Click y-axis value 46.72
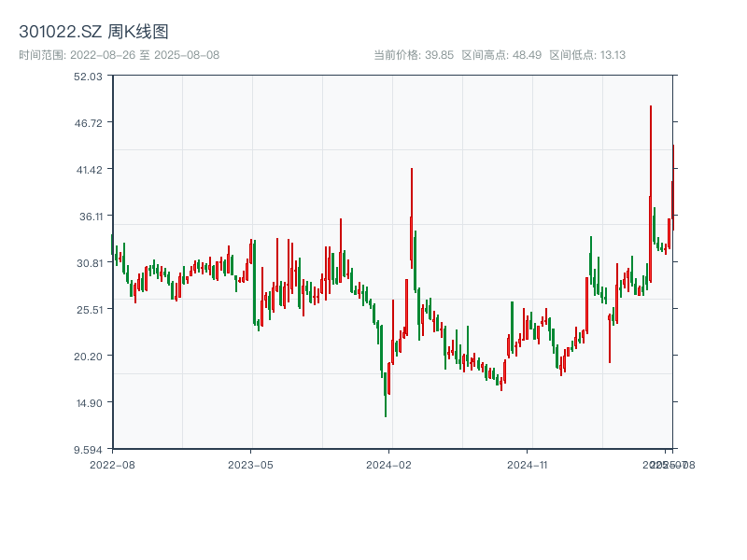Viewport: 747px width, 560px height. pyautogui.click(x=88, y=123)
